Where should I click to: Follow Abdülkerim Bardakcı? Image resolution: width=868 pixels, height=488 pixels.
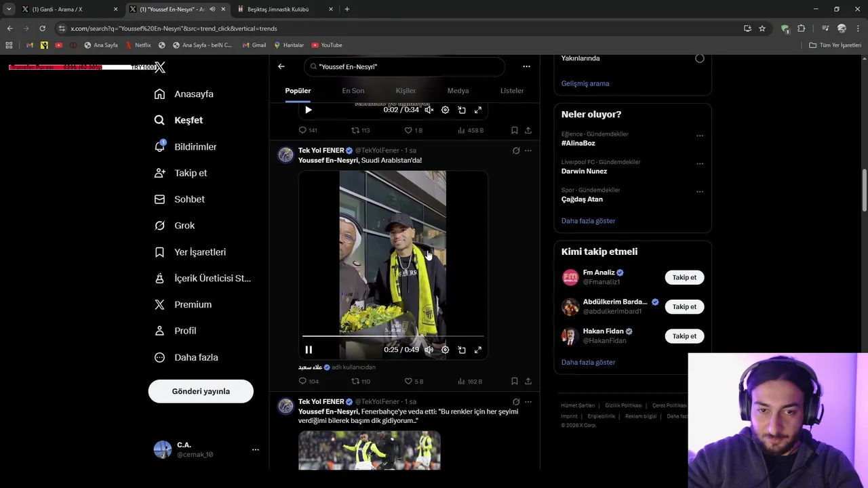pyautogui.click(x=684, y=307)
